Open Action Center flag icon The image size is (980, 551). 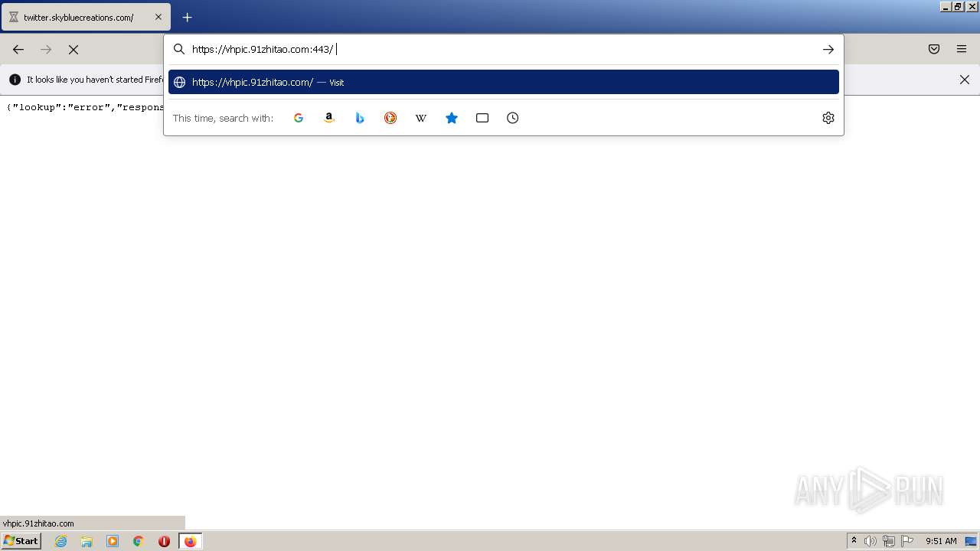[907, 541]
